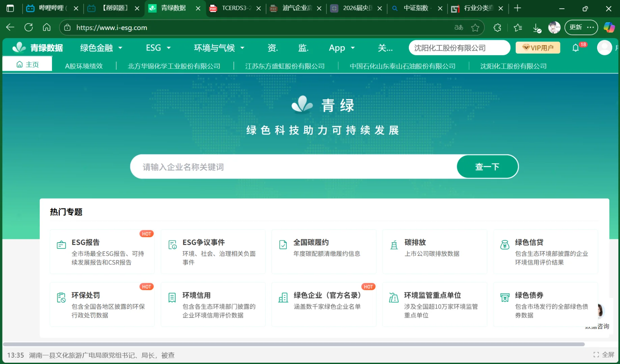The height and width of the screenshot is (364, 620).
Task: Expand the 环境与气候 dropdown menu
Action: point(219,48)
